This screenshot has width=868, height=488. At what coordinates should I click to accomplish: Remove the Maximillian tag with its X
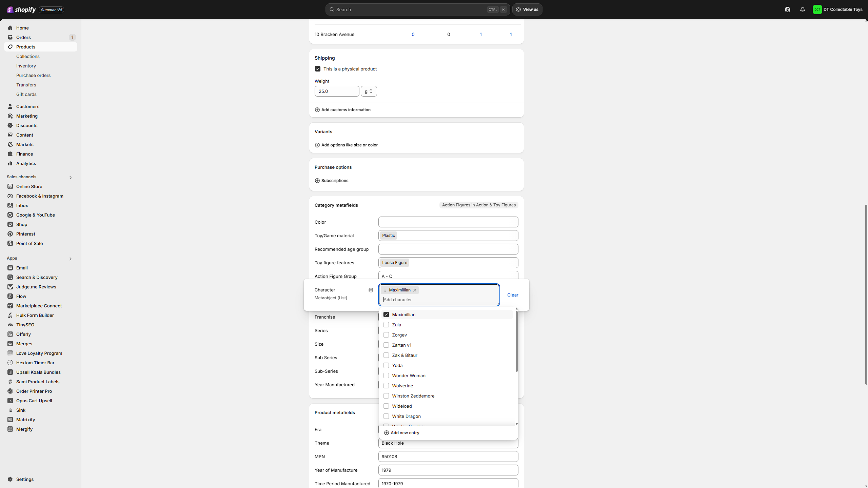coord(415,290)
